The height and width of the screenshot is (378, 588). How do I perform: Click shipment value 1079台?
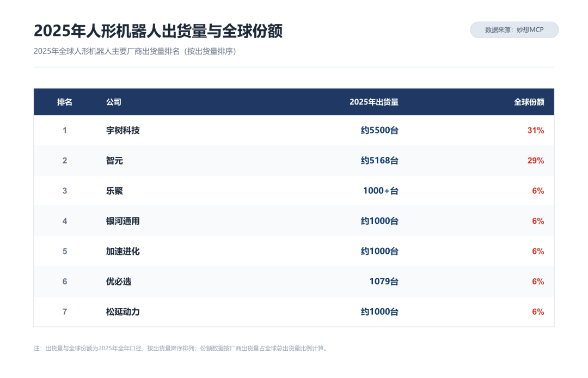pos(384,282)
